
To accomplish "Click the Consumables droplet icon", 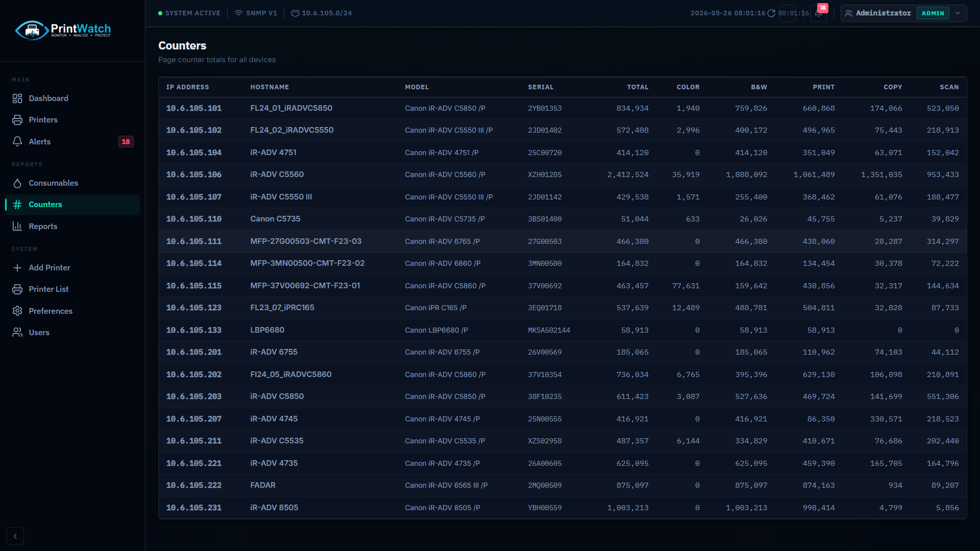I will 17,183.
